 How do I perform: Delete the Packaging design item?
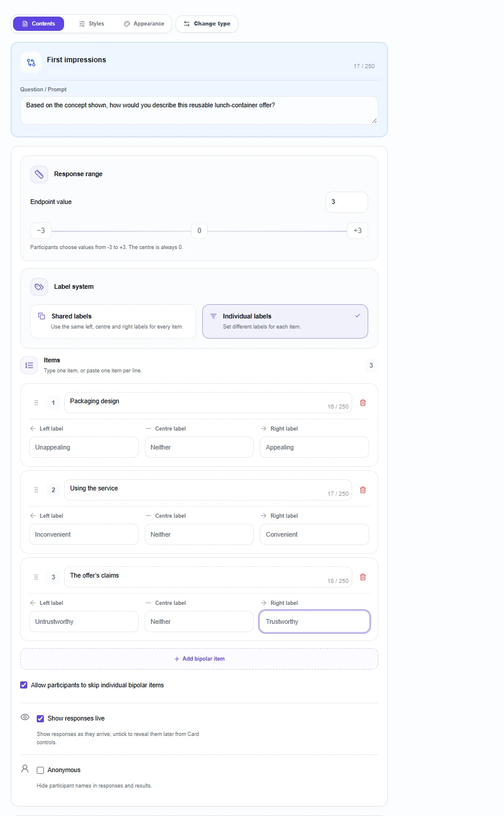363,403
